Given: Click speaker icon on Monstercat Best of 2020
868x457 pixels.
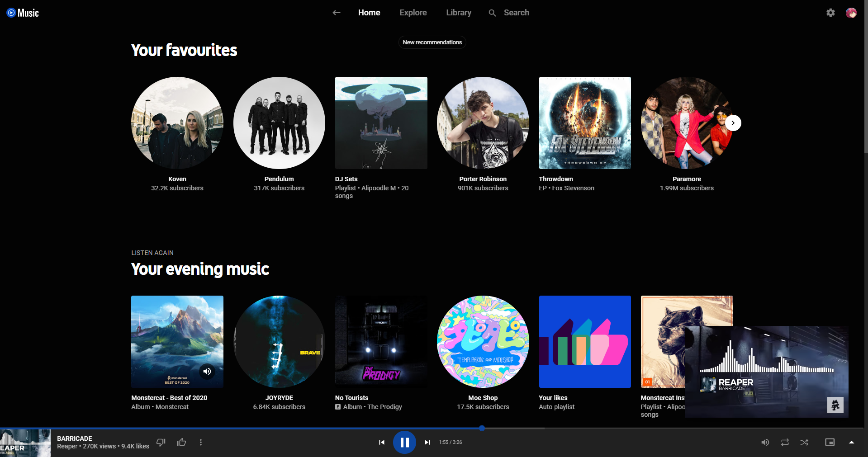Looking at the screenshot, I should 207,371.
